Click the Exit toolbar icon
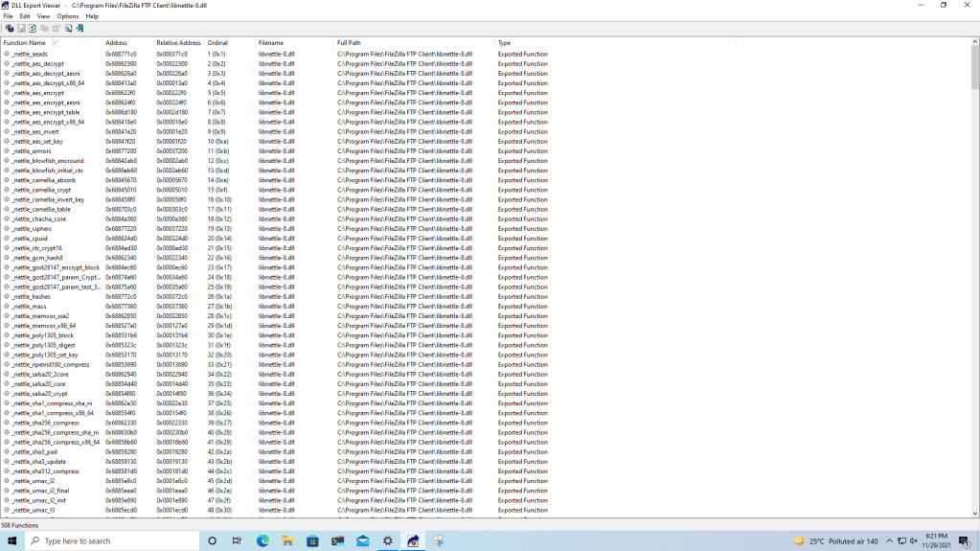The width and height of the screenshot is (980, 551). pyautogui.click(x=80, y=29)
